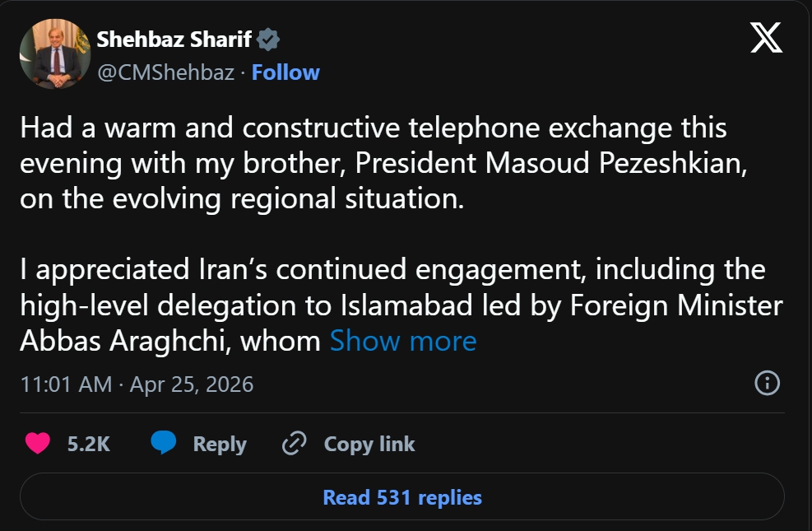Image resolution: width=812 pixels, height=531 pixels.
Task: Click the 5.2K likes count
Action: 88,445
